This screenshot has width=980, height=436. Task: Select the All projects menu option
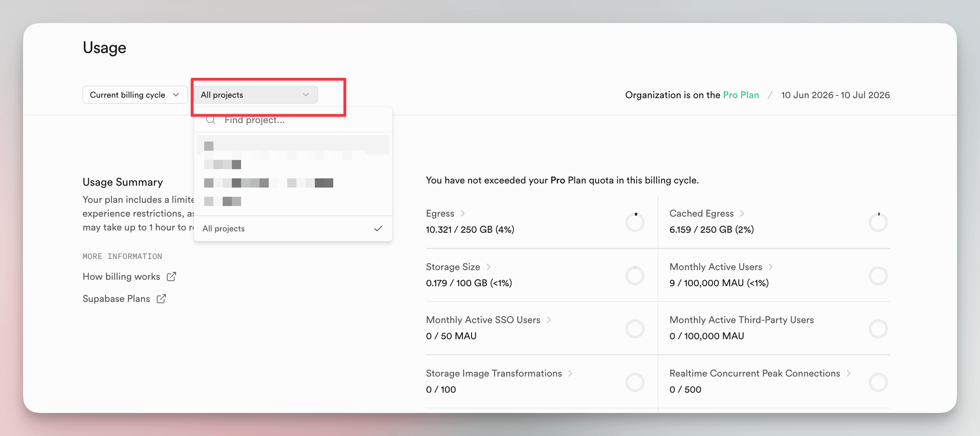[x=293, y=229]
